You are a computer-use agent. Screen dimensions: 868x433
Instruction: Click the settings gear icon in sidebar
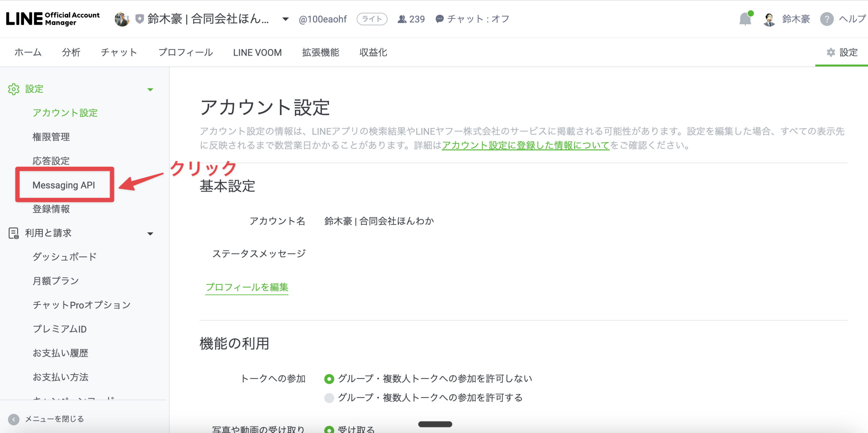14,89
